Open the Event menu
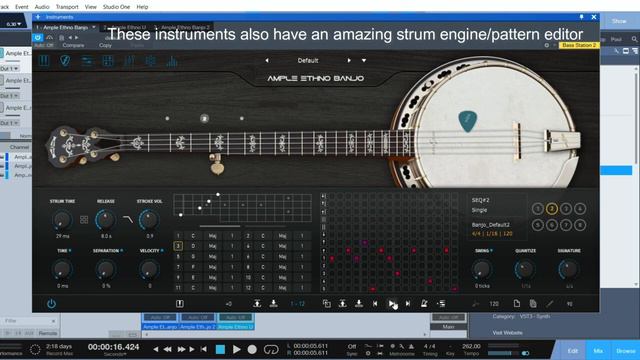Image resolution: width=640 pixels, height=360 pixels. [22, 7]
